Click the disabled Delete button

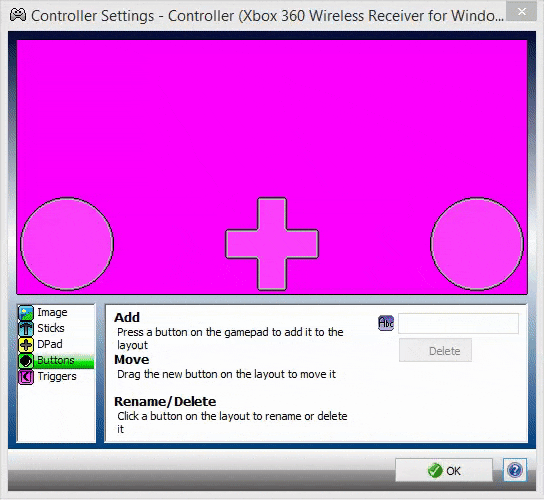coord(435,350)
